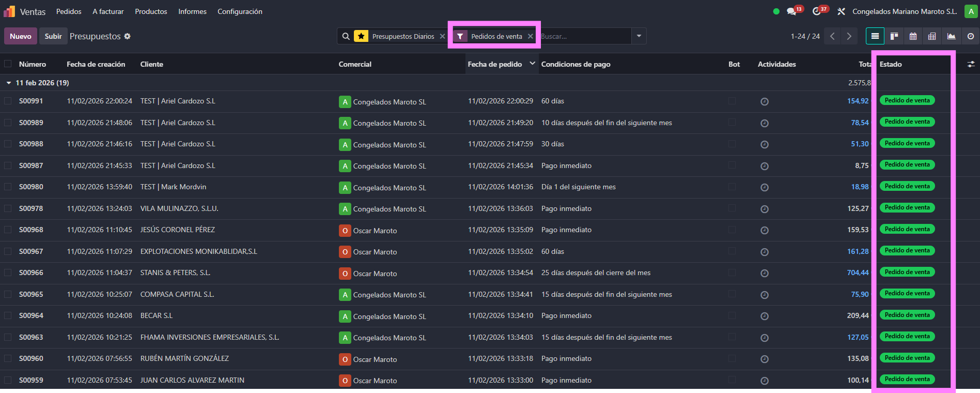Open the Graph chart view
This screenshot has height=393, width=980.
tap(951, 36)
